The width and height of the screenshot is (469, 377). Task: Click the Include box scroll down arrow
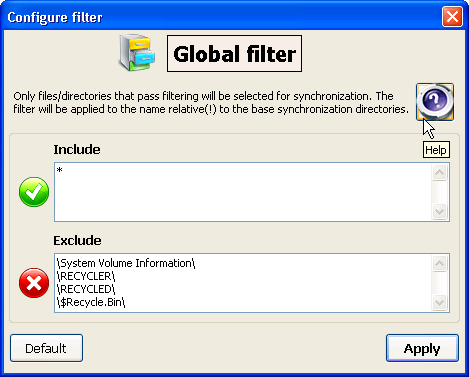click(439, 211)
